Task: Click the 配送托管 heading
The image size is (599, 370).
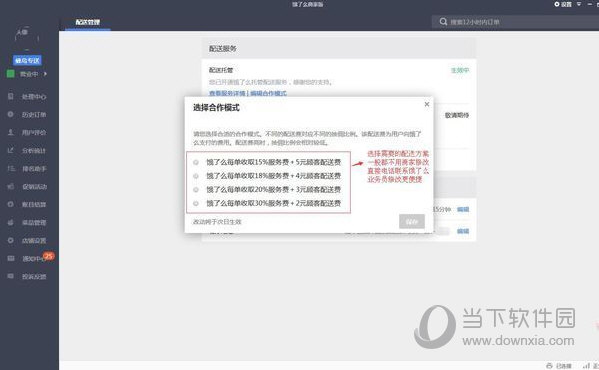Action: [221, 70]
